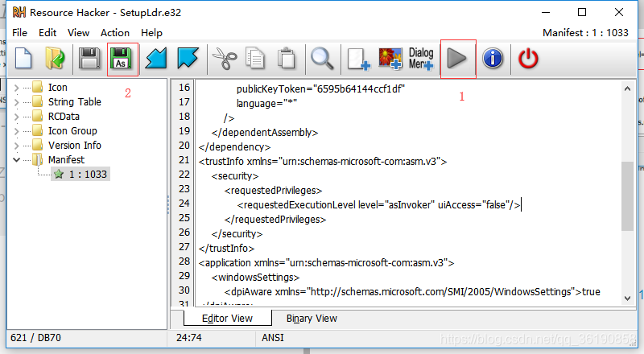Screen dimensions: 644x354
Task: Save the file with the floppy icon
Action: pyautogui.click(x=89, y=58)
